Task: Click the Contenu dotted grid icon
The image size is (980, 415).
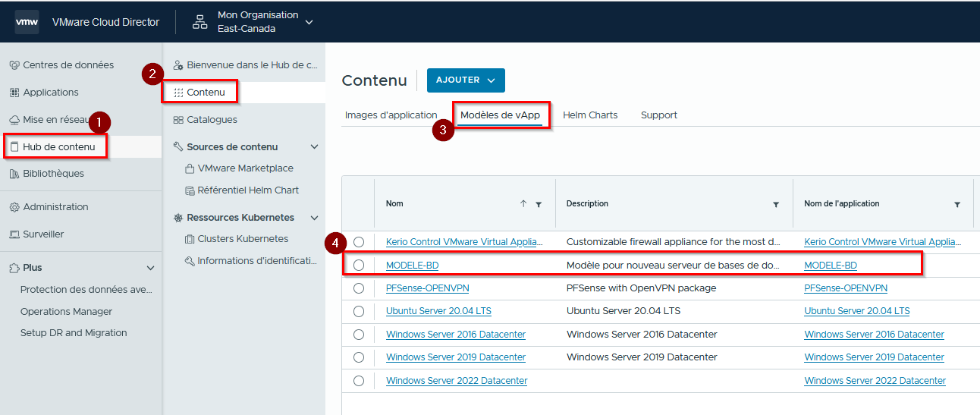Action: click(x=178, y=93)
